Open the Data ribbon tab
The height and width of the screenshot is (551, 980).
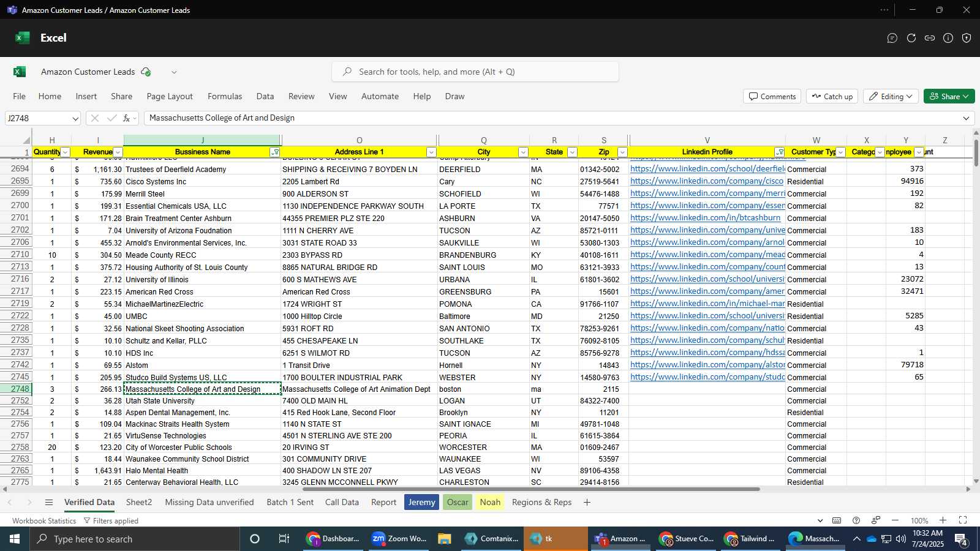265,96
